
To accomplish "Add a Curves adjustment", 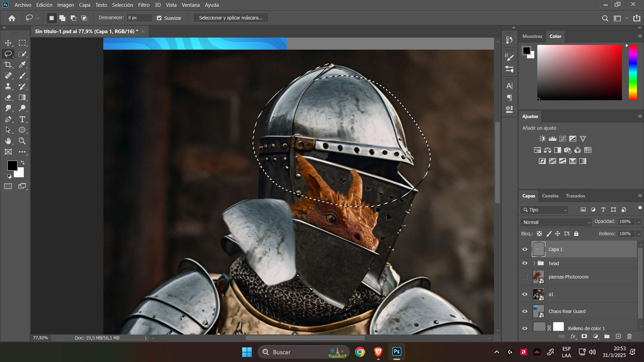I will pos(562,139).
